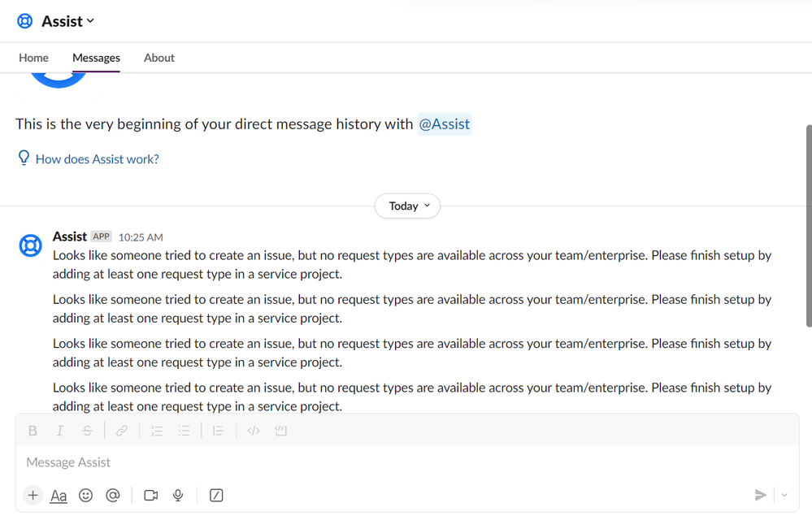
Task: Toggle strikethrough formatting
Action: pos(87,431)
